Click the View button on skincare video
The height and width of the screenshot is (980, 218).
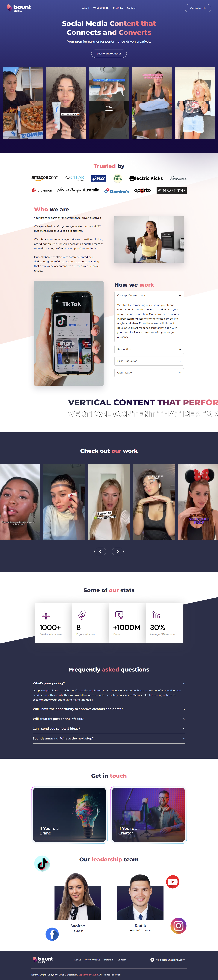tap(109, 106)
